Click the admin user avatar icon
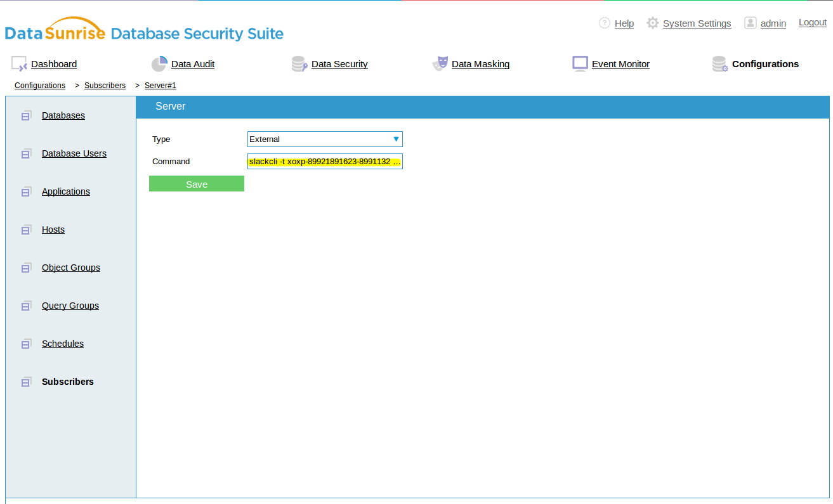Screen dimensions: 833x504 point(751,23)
